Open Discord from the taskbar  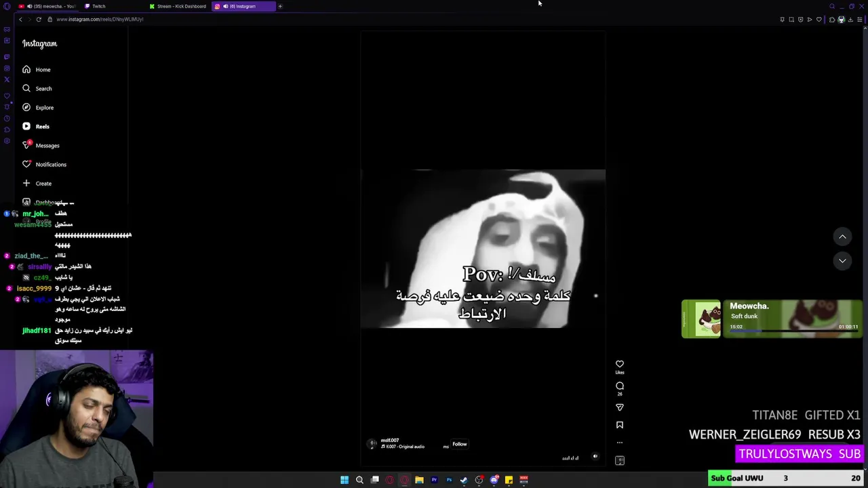[x=494, y=480]
